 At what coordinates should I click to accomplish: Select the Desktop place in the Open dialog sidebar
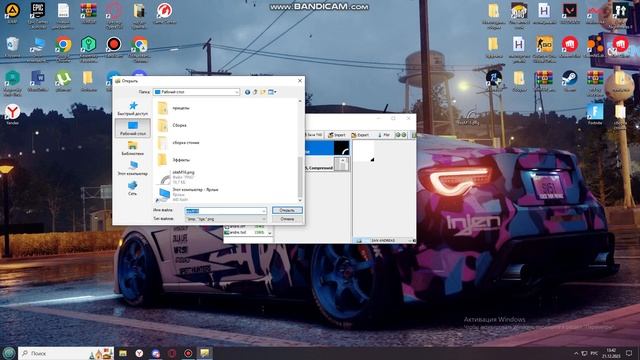click(x=133, y=128)
